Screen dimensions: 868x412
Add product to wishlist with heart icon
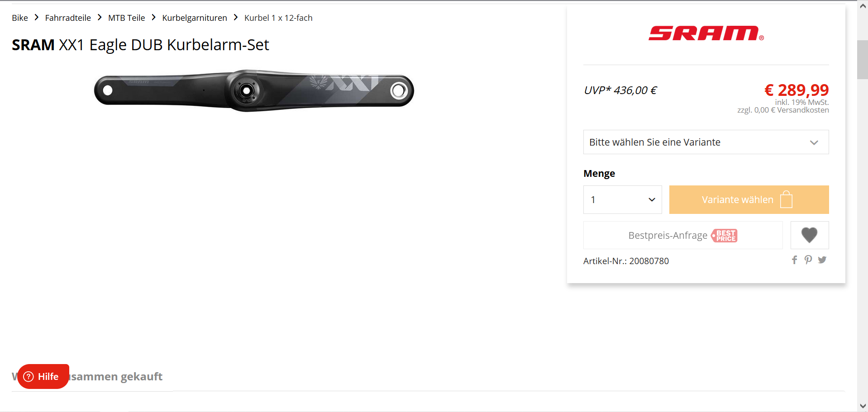[809, 235]
